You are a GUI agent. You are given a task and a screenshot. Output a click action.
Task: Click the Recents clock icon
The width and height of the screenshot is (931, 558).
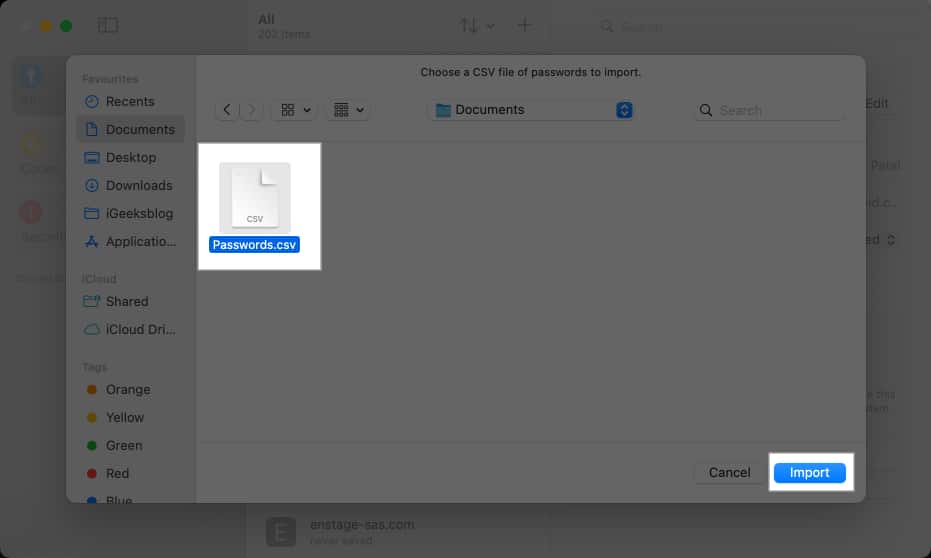click(x=91, y=102)
